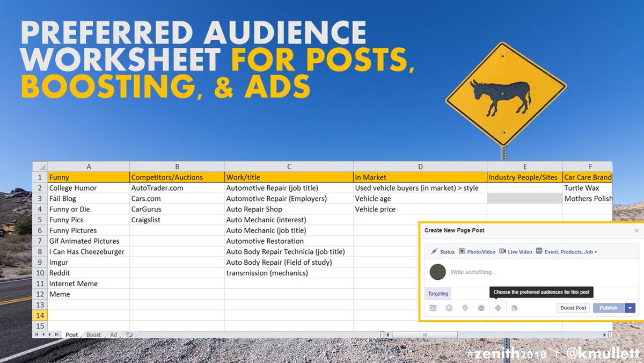The height and width of the screenshot is (363, 644).
Task: Click the transmission (mechanics) cell
Action: 289,273
